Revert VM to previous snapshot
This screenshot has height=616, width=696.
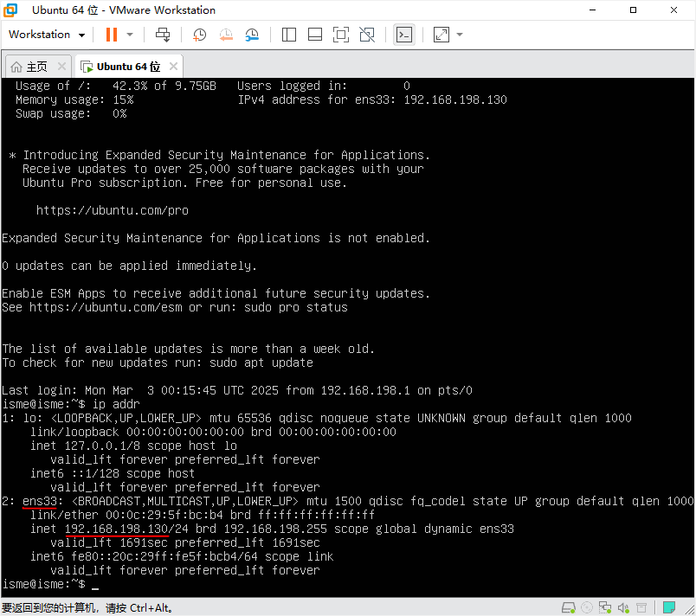click(x=226, y=35)
